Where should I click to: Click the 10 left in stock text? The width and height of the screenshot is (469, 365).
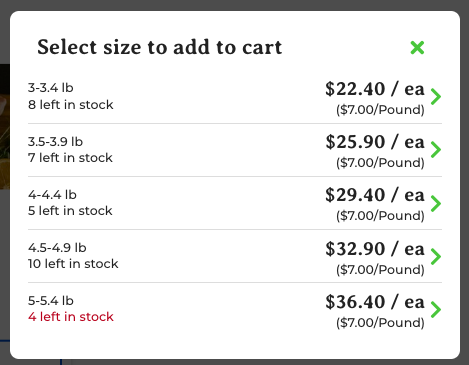tap(73, 264)
